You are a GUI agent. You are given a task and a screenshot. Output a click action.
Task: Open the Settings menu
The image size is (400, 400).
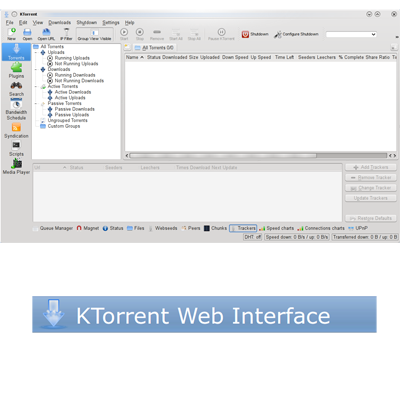point(111,23)
